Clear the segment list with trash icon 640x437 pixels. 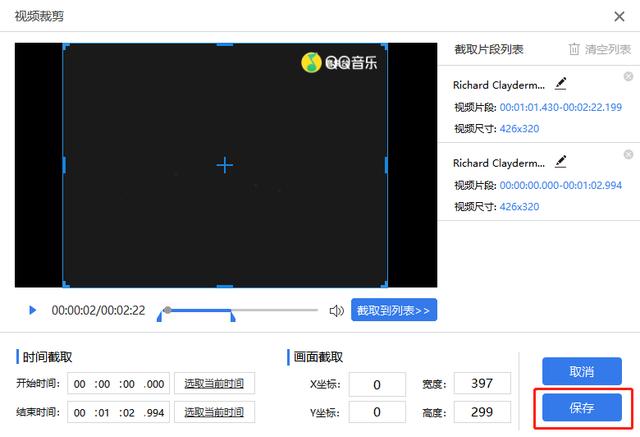click(x=574, y=49)
